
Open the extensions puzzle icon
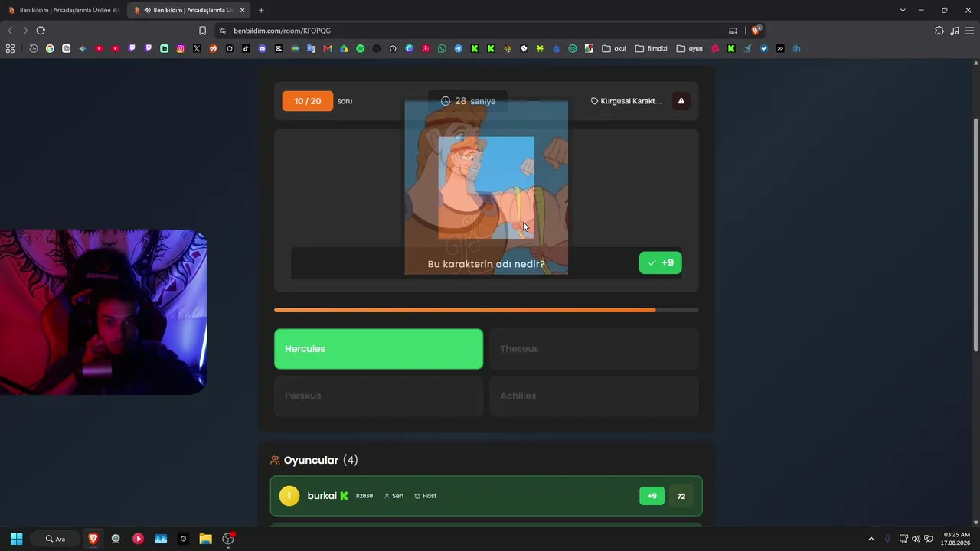point(939,31)
